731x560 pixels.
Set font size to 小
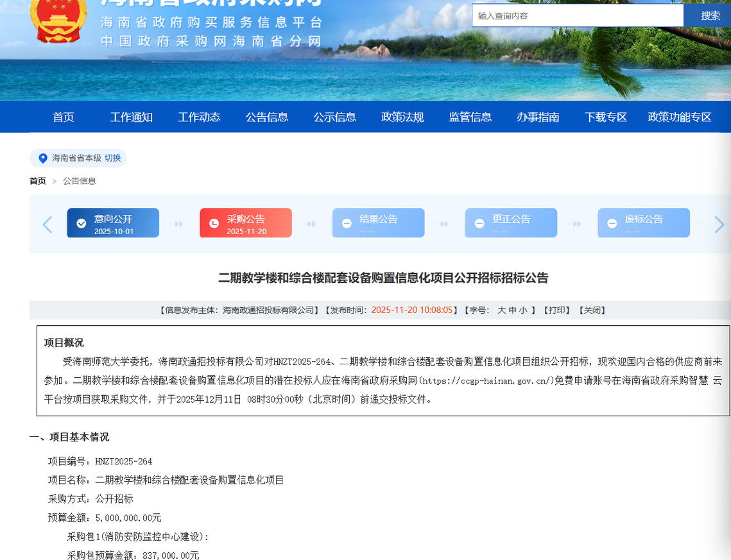tap(523, 310)
